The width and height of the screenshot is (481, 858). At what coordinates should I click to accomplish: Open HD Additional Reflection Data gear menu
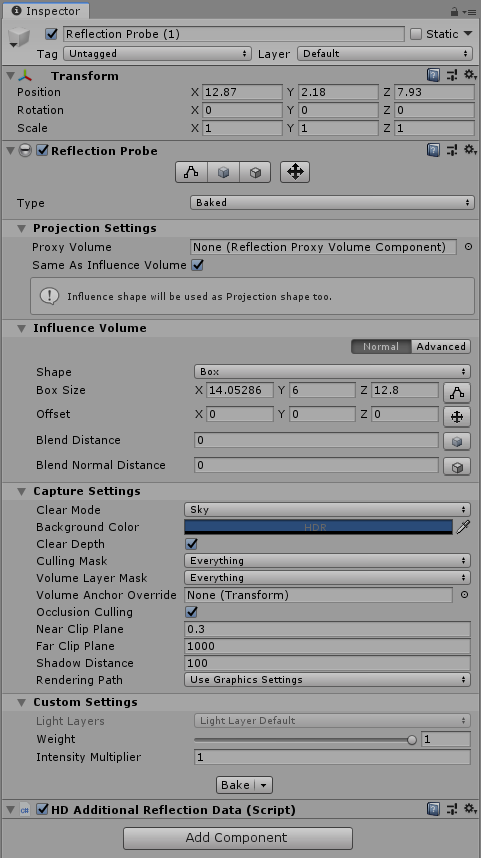pos(470,808)
